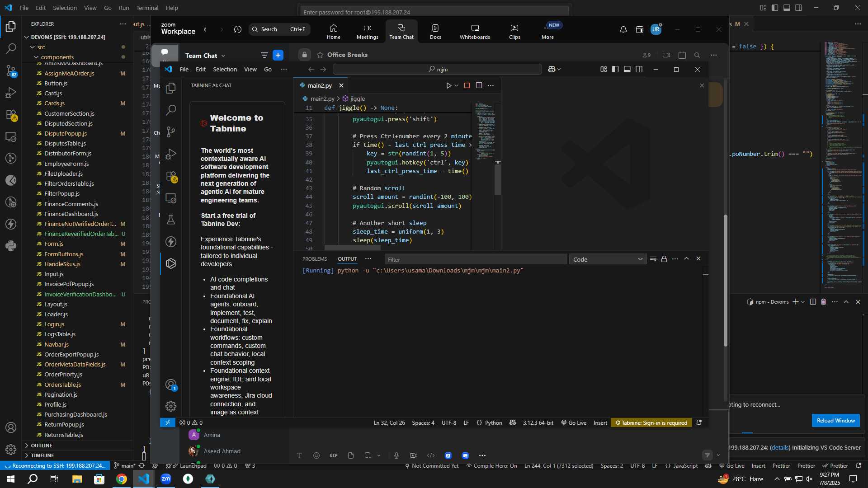
Task: Open Testing flask icon in front VS Code
Action: click(x=171, y=220)
